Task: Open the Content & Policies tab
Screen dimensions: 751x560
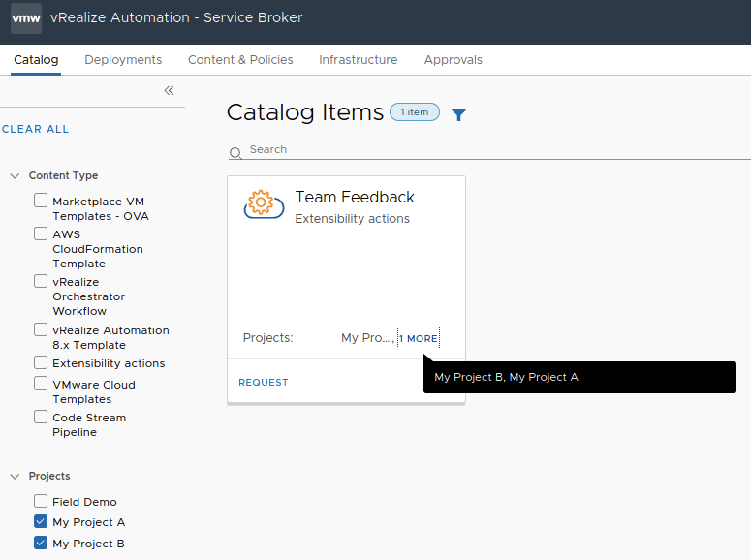Action: coord(240,60)
